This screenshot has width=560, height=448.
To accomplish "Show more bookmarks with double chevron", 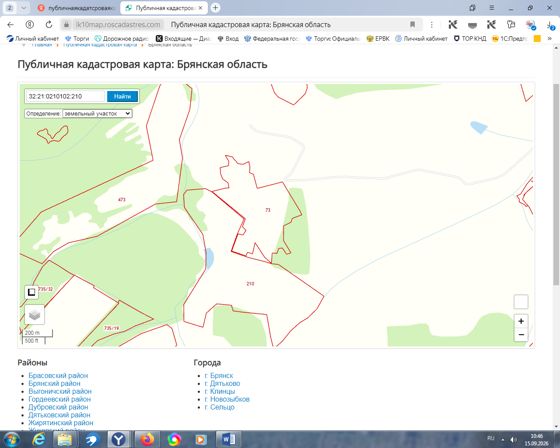I will click(x=549, y=38).
